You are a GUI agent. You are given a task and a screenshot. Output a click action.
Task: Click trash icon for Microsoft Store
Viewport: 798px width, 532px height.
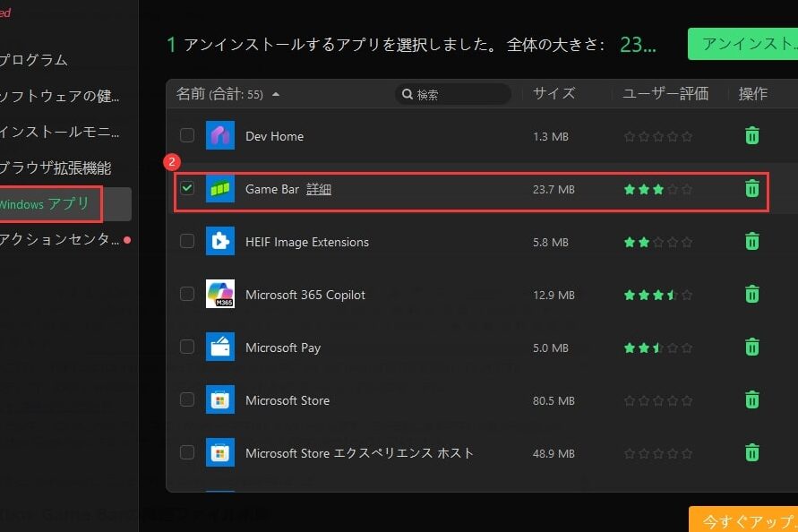pos(751,400)
